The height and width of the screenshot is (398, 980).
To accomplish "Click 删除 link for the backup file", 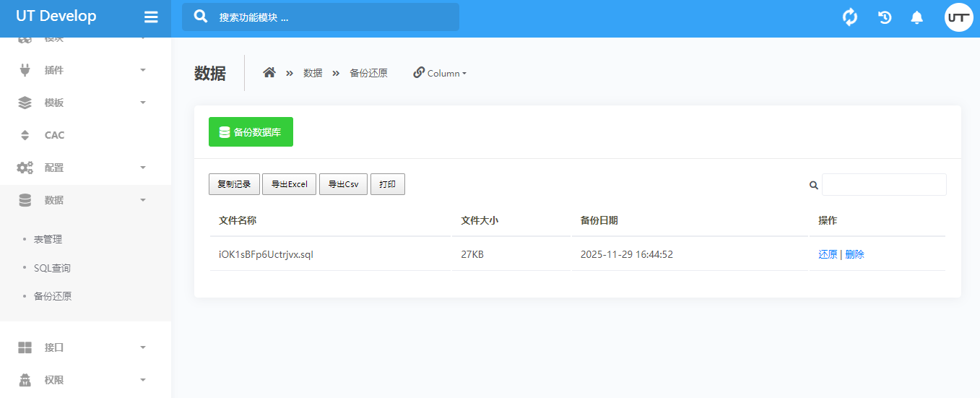I will click(854, 254).
